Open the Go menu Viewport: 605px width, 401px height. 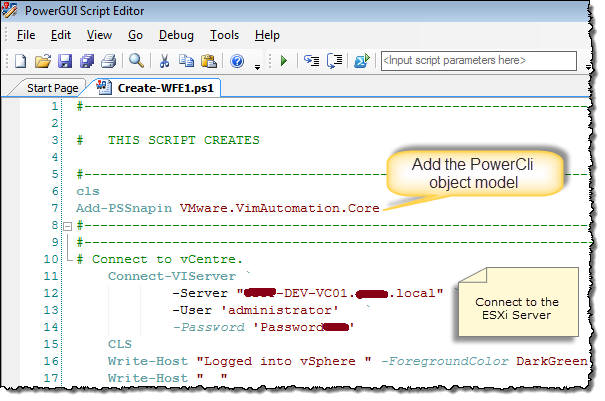click(x=135, y=35)
